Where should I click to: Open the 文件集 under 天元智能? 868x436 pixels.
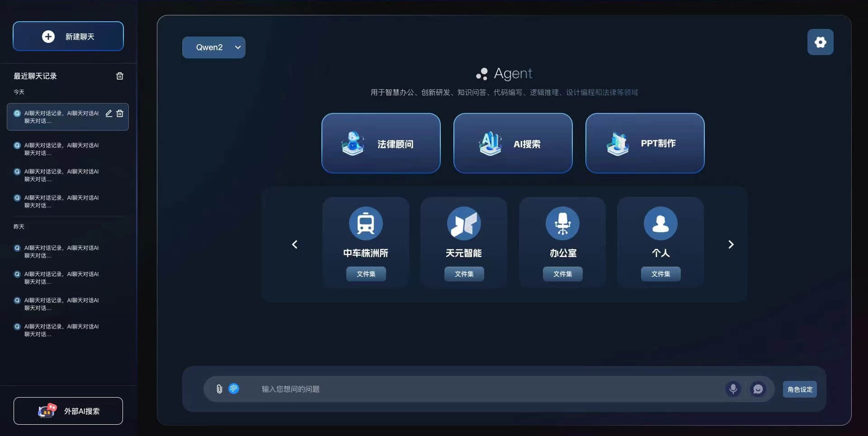[x=464, y=274]
